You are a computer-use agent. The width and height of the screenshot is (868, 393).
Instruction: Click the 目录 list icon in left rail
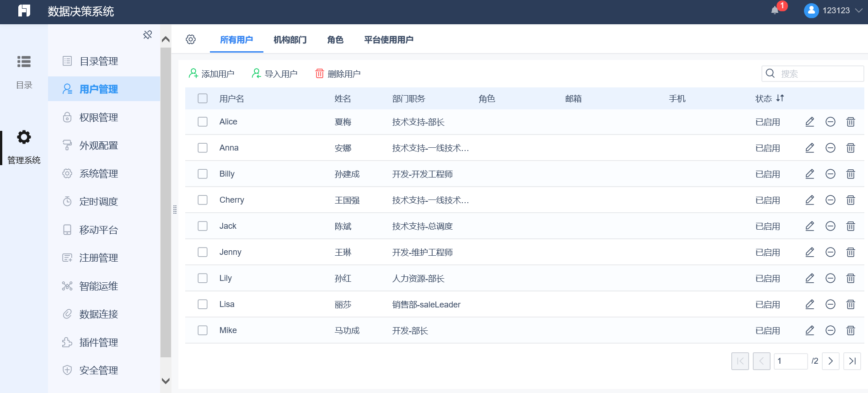[x=24, y=61]
